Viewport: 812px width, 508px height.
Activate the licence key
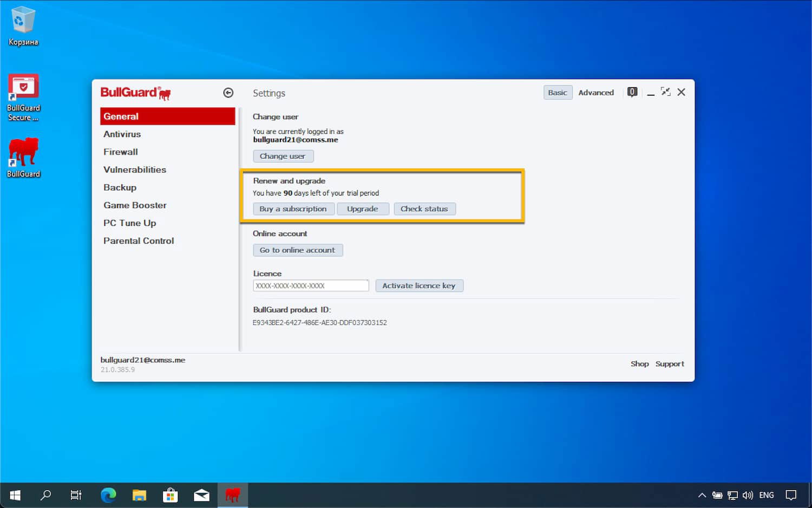[419, 285]
